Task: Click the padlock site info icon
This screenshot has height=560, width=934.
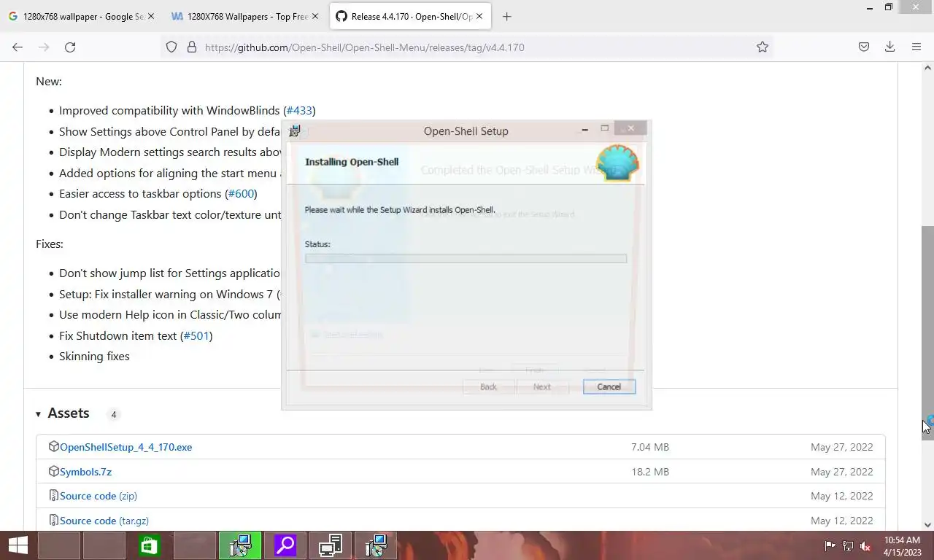Action: 192,47
